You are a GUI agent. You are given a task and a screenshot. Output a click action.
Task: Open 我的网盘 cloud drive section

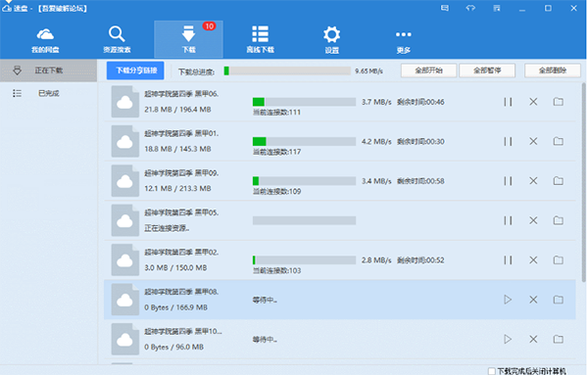point(45,39)
